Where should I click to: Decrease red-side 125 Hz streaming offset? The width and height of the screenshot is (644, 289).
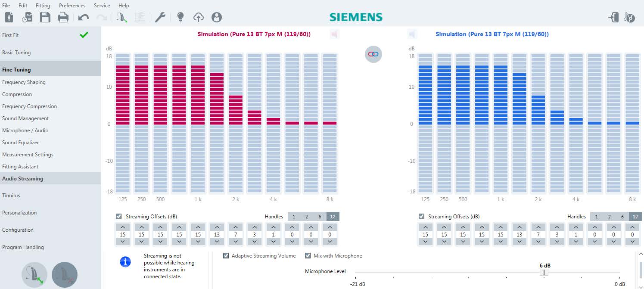pyautogui.click(x=123, y=242)
